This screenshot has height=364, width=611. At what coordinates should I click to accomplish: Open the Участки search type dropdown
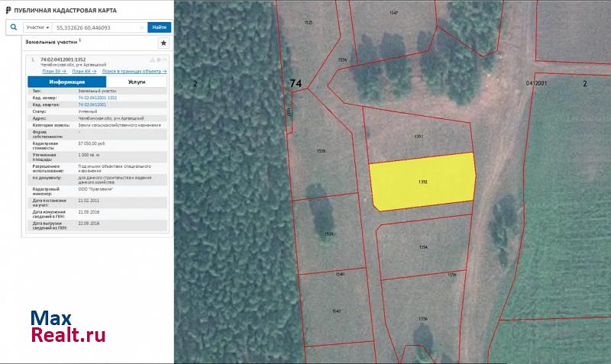coord(37,27)
